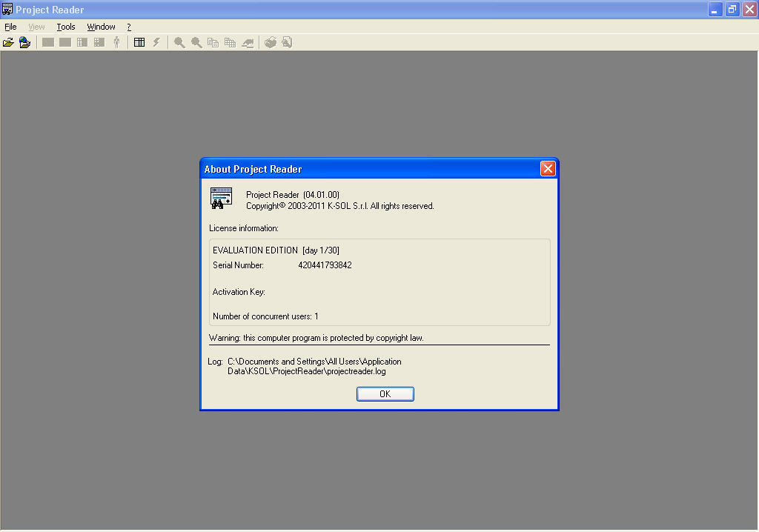
Task: Select the table layout toolbar icon
Action: pos(139,42)
